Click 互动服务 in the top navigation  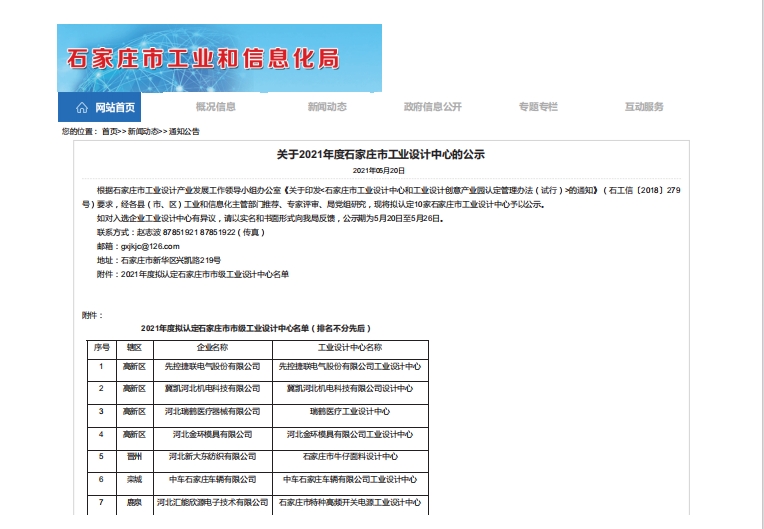click(644, 107)
